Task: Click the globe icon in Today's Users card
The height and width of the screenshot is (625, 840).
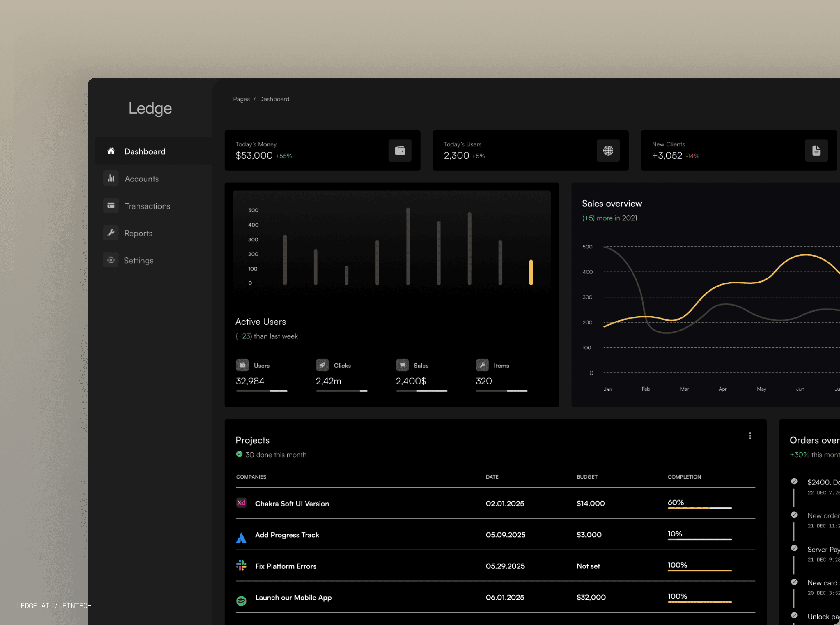Action: click(608, 151)
